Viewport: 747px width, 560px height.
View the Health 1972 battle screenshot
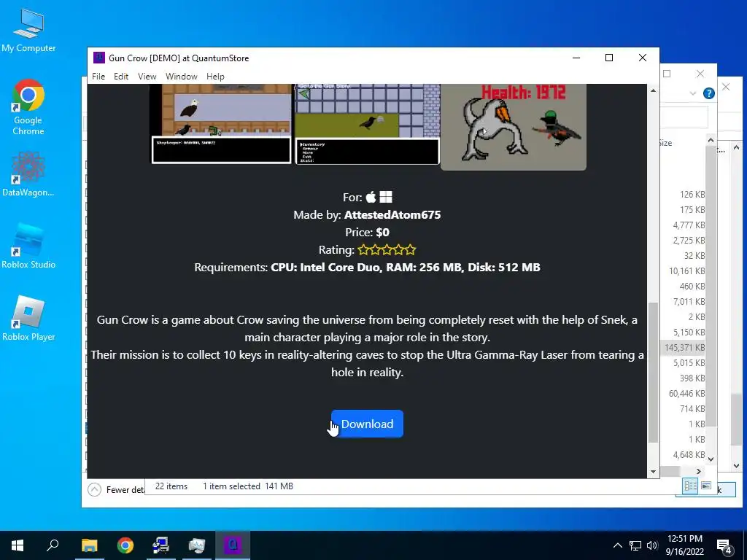514,127
